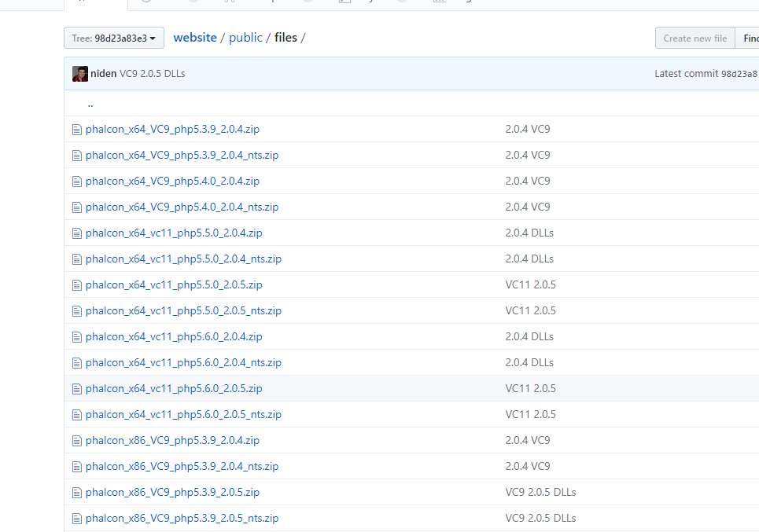
Task: Click file icon for phalcon_x86_VC9_php5.3.9_2.0.5.zip
Action: 76,493
